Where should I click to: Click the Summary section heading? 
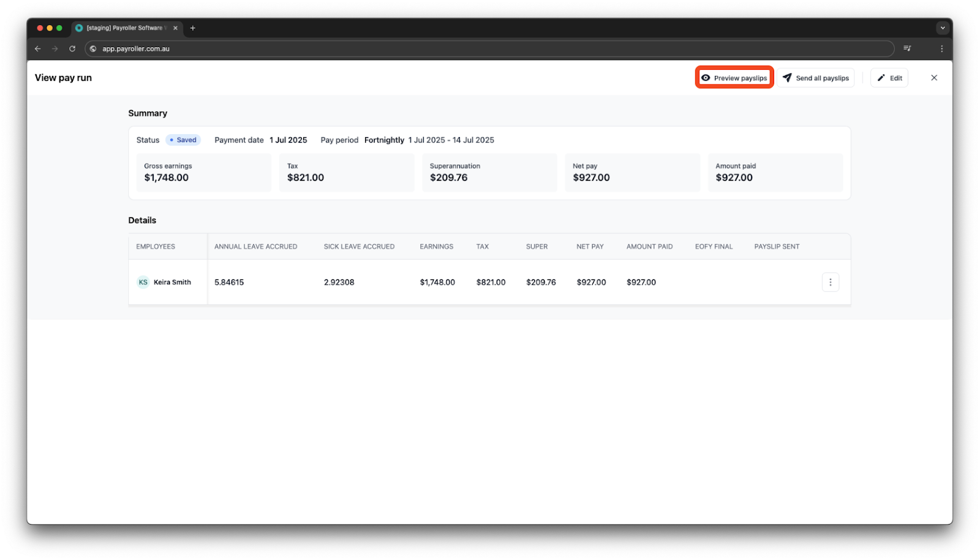pos(148,113)
